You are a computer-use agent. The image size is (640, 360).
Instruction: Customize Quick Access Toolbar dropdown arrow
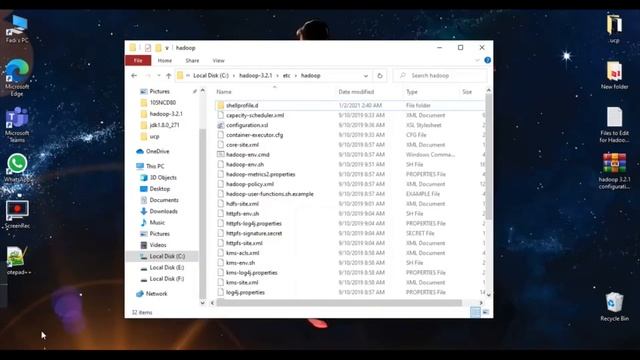point(167,48)
